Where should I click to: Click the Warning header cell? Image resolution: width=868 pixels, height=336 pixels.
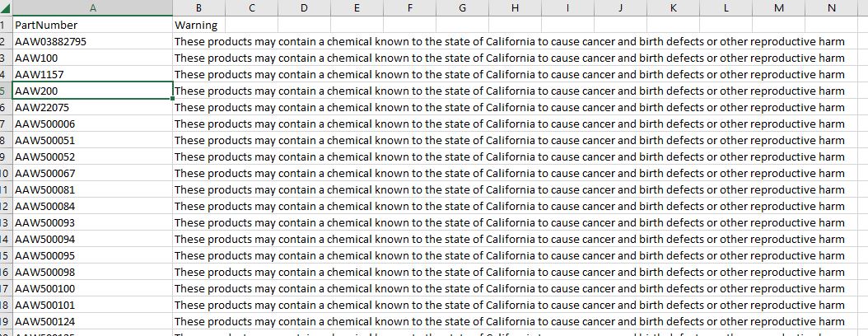(x=198, y=25)
